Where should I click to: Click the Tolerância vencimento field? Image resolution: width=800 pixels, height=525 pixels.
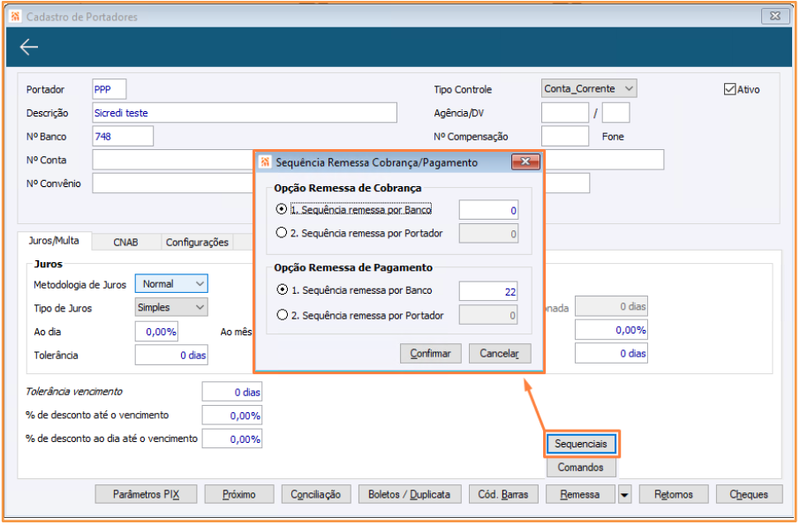pos(232,392)
